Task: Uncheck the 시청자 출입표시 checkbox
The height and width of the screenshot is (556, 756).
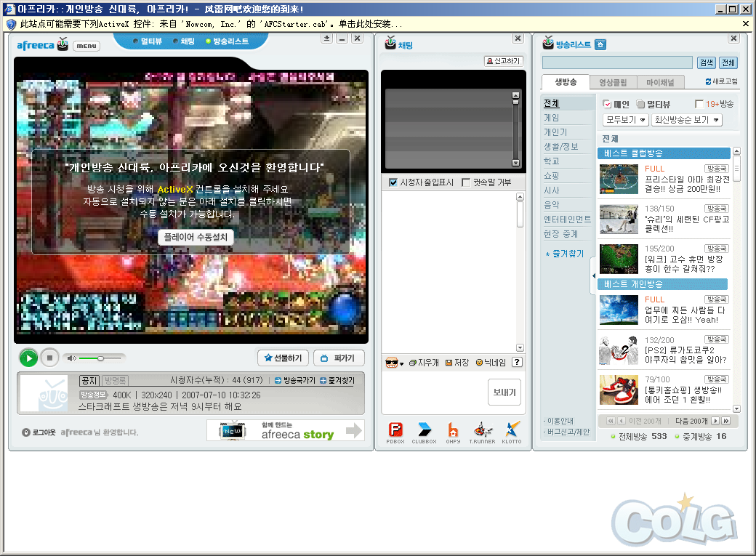Action: (393, 182)
